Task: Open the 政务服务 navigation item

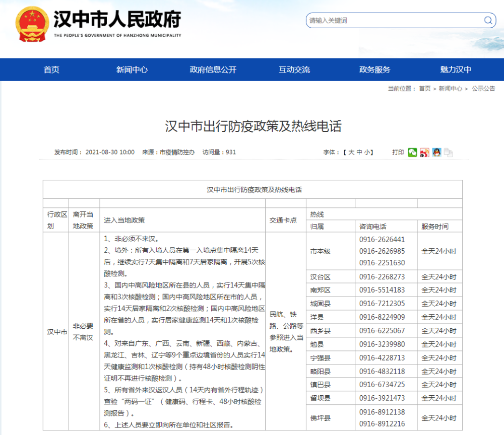Action: click(375, 69)
